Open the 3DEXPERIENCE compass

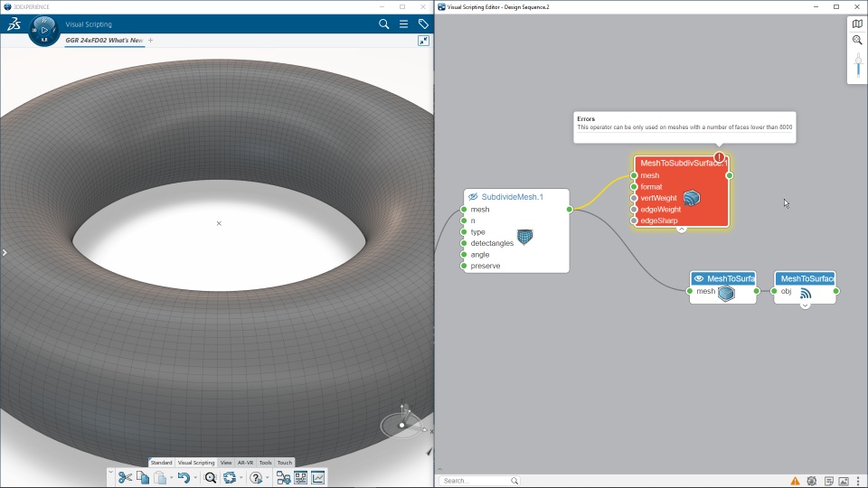click(44, 30)
